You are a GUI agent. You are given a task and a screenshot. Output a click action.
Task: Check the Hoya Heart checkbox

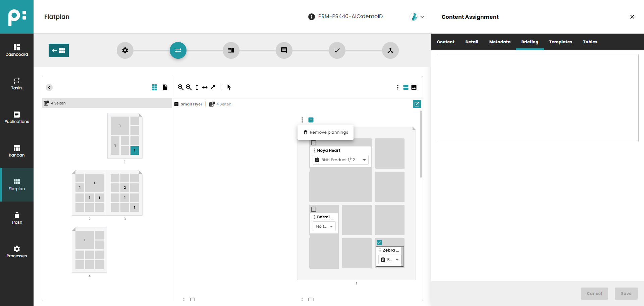314,143
